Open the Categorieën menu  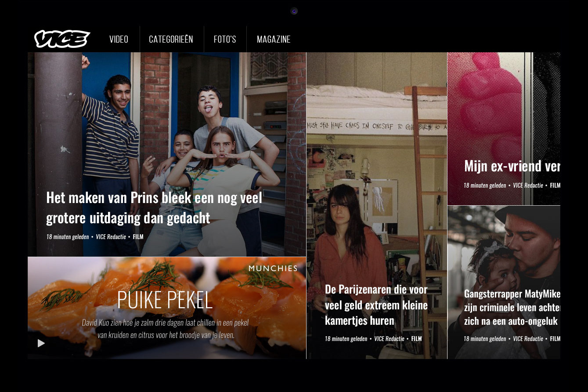(x=171, y=40)
